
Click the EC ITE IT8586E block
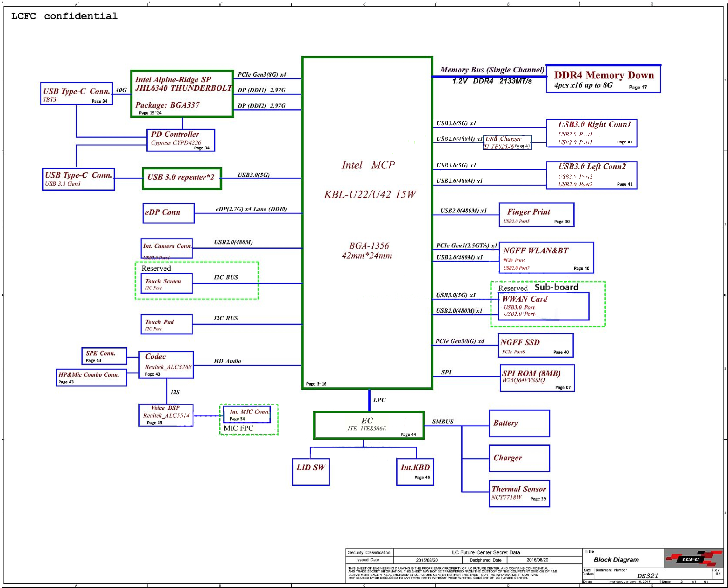368,425
